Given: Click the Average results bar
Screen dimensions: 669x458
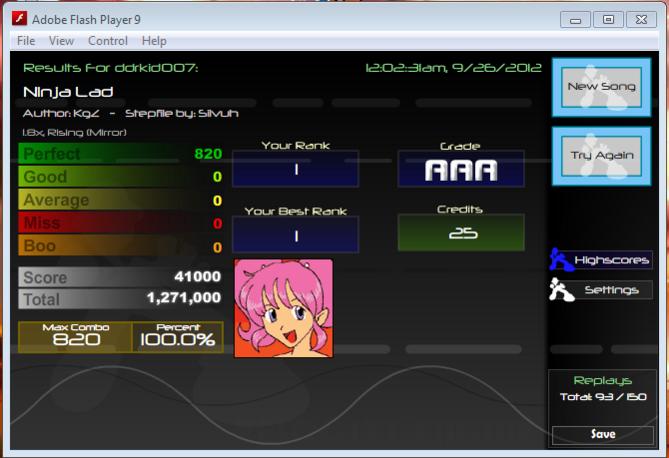Looking at the screenshot, I should [121, 200].
